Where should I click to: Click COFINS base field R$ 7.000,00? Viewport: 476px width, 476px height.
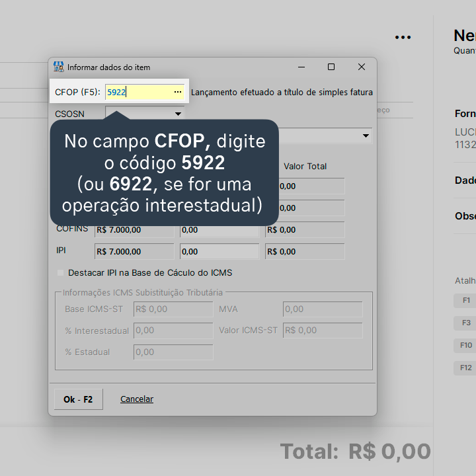[x=134, y=230]
